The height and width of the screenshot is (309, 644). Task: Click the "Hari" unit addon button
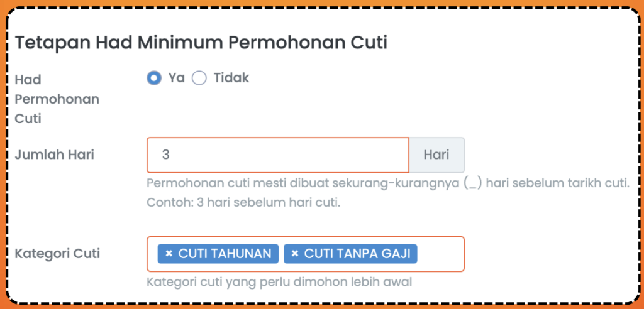tap(436, 154)
